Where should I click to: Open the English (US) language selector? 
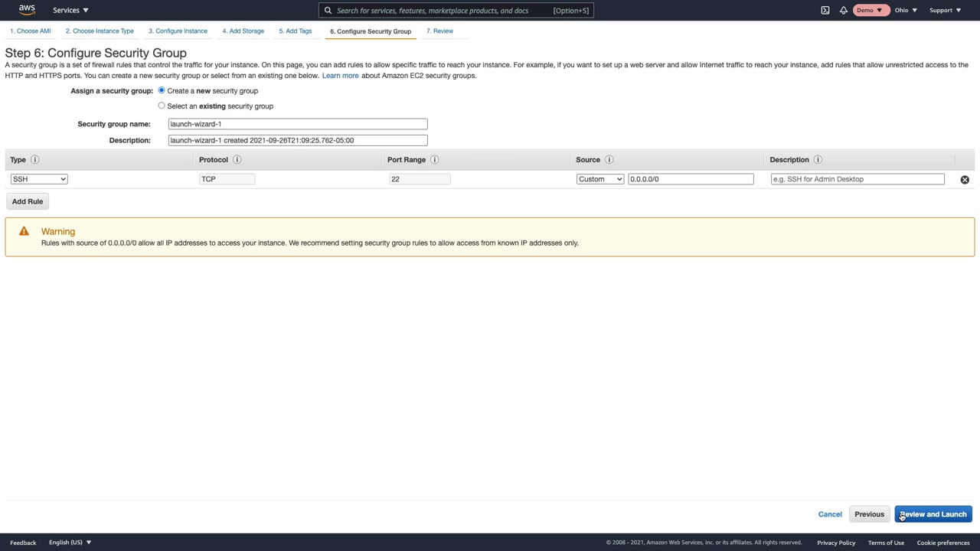[70, 543]
